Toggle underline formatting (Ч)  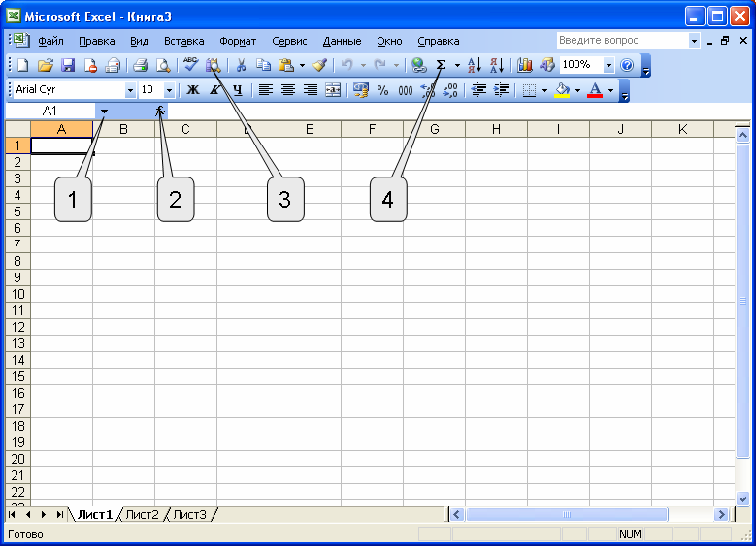click(236, 90)
